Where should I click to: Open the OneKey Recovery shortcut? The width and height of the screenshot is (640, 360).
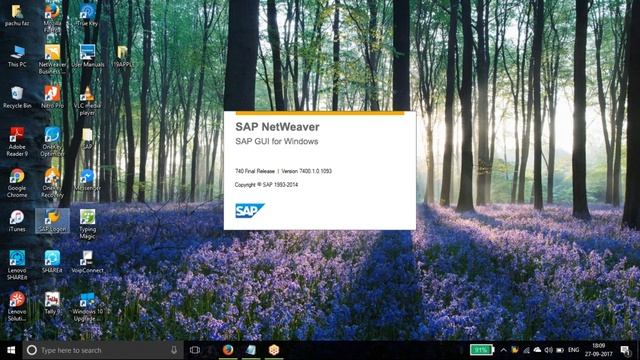click(52, 183)
